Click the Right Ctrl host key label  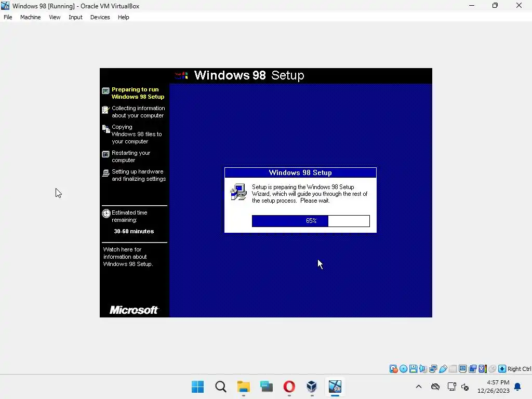(x=519, y=369)
